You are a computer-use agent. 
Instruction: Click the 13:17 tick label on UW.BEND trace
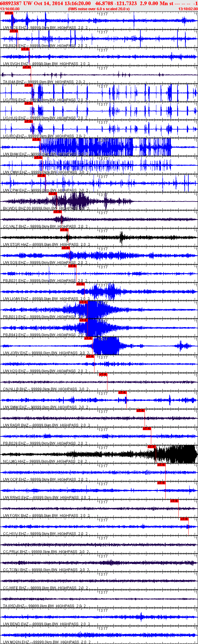[x=103, y=611]
